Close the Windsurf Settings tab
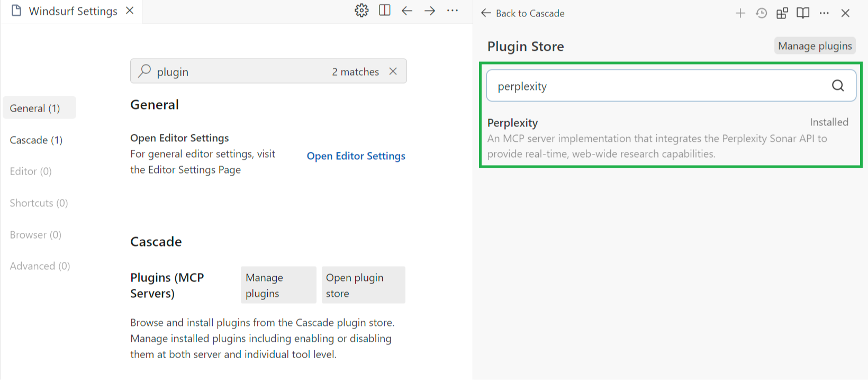 point(130,11)
